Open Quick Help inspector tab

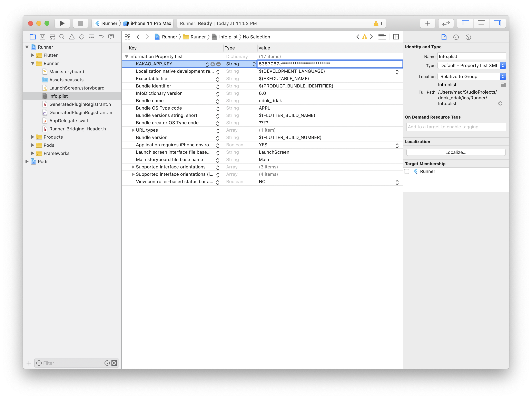[468, 37]
